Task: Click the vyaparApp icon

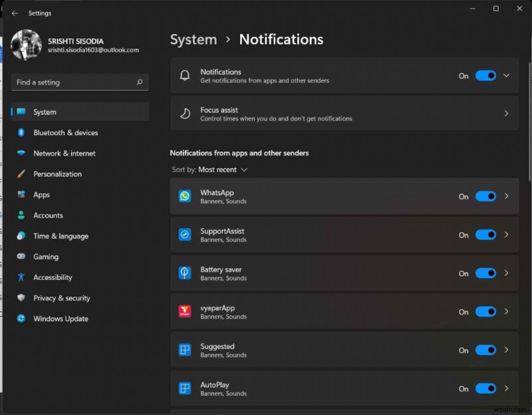Action: point(184,312)
